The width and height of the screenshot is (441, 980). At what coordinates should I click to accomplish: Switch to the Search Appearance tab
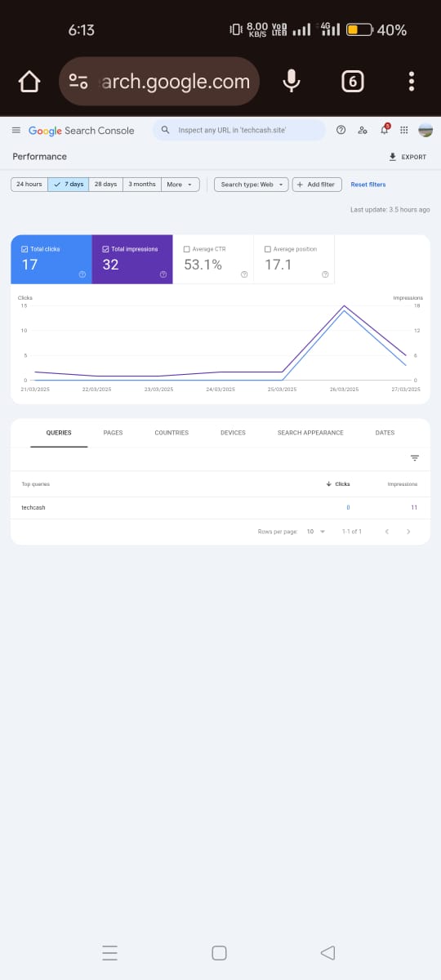(310, 433)
